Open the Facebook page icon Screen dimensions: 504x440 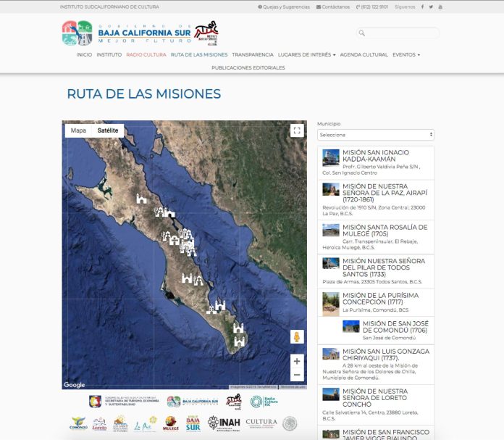tap(423, 7)
